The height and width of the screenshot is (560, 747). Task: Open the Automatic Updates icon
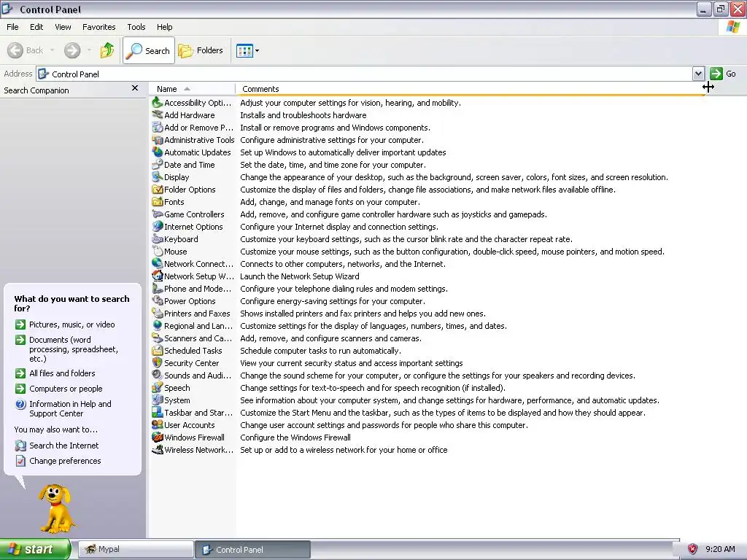pyautogui.click(x=158, y=152)
